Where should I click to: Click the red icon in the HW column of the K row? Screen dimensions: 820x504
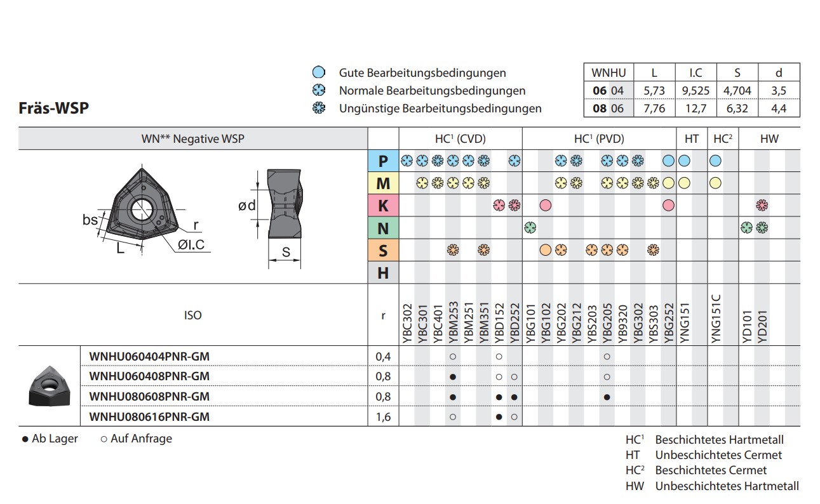[762, 205]
